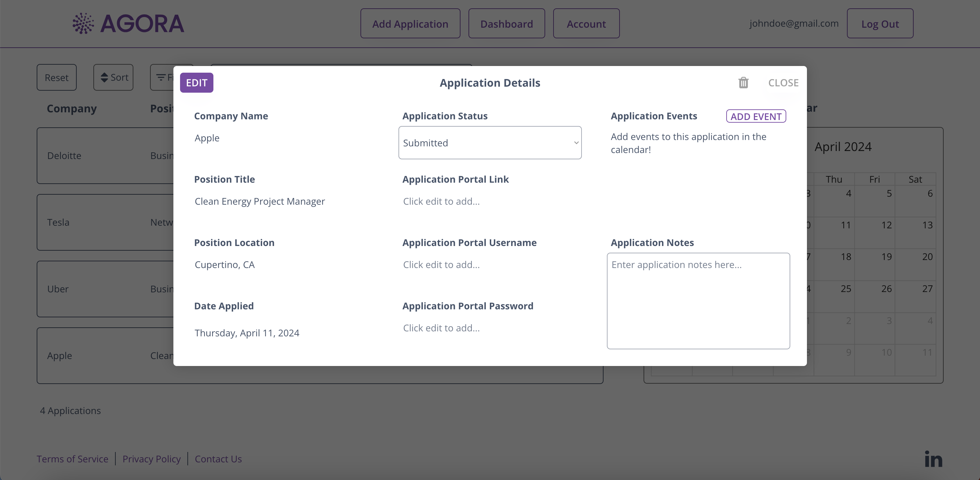Delete application using trash icon
The image size is (980, 480).
pos(743,83)
